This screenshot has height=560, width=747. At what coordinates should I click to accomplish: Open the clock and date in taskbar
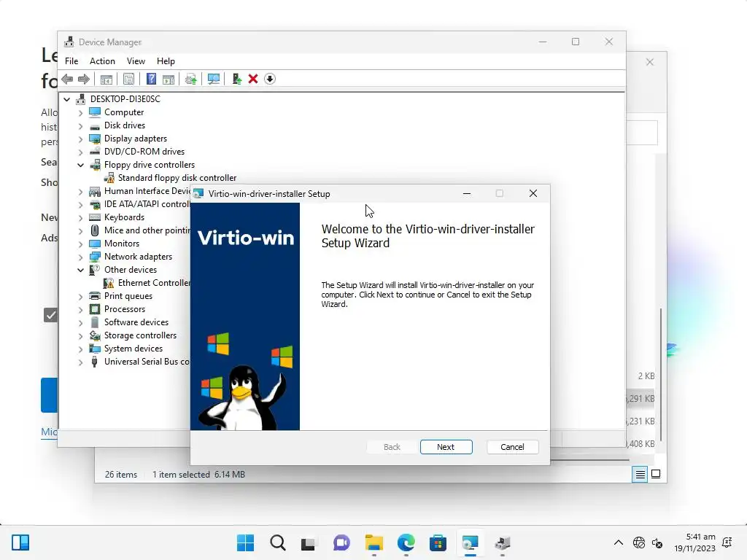(x=695, y=542)
